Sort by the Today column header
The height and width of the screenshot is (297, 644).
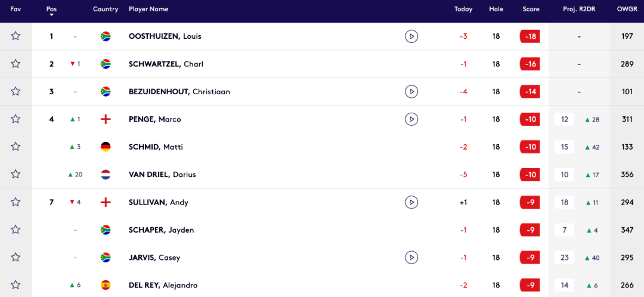[x=463, y=10]
